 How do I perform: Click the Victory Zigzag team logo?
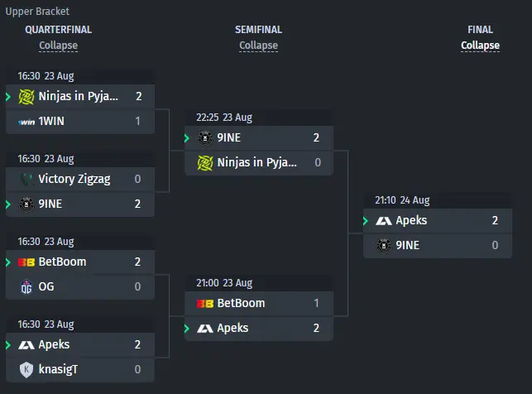click(x=26, y=179)
